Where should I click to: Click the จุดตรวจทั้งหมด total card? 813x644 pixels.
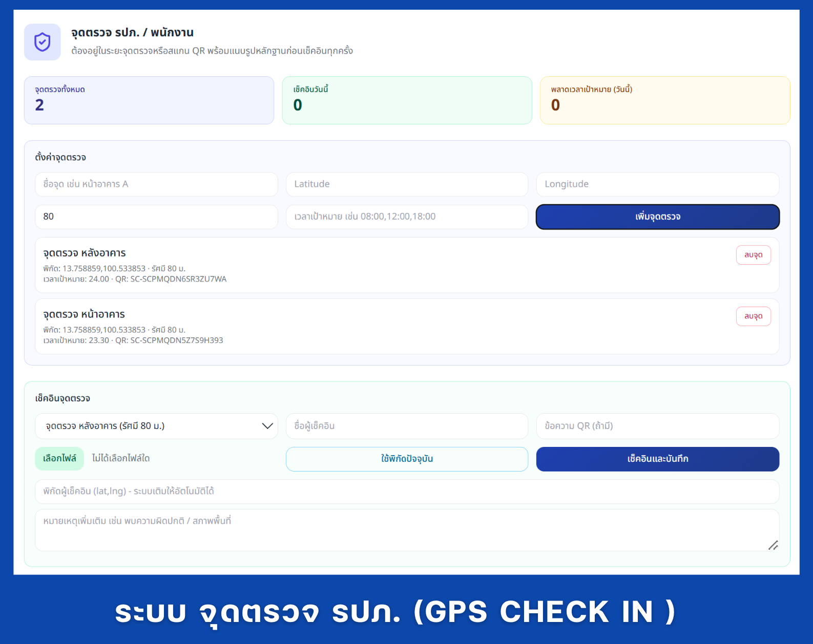[149, 100]
